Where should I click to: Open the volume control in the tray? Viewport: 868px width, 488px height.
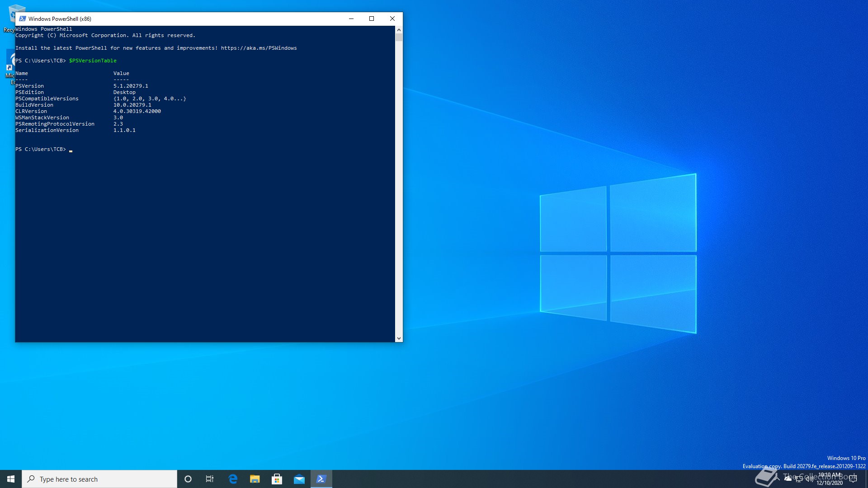point(809,479)
